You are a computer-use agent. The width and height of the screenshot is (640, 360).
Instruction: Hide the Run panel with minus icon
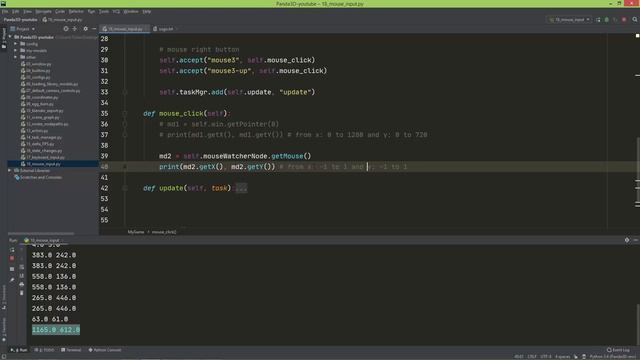point(636,240)
